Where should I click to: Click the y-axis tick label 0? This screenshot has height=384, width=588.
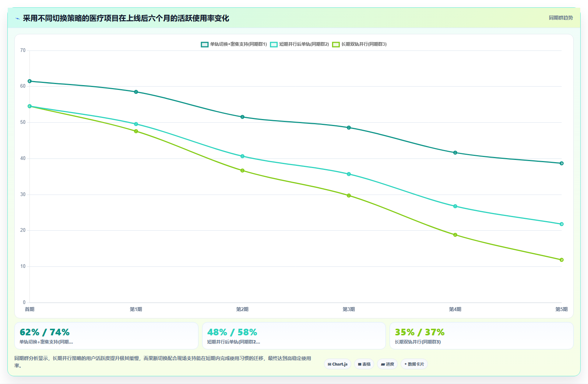tap(24, 303)
